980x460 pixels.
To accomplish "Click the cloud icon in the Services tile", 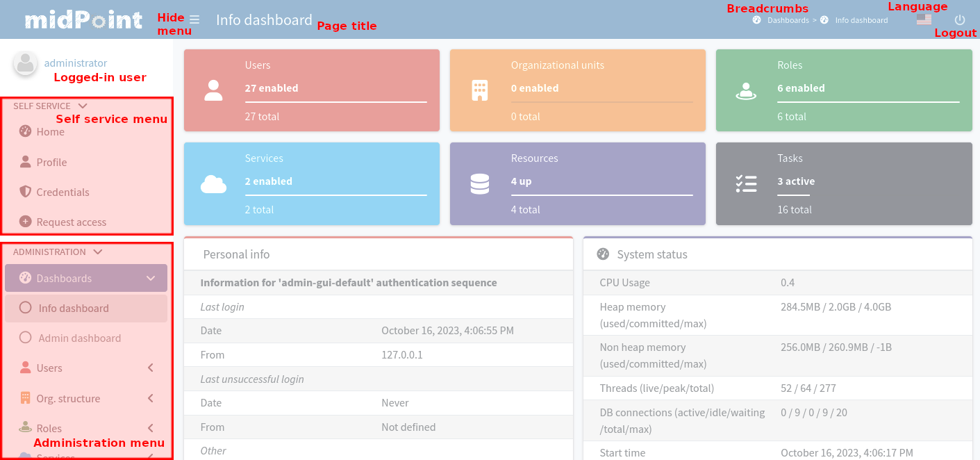I will (214, 183).
